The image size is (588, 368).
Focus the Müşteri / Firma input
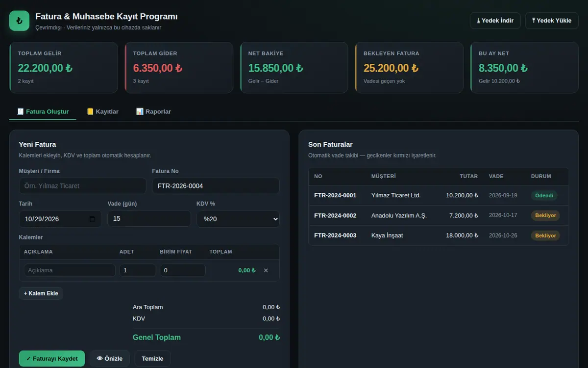point(82,186)
